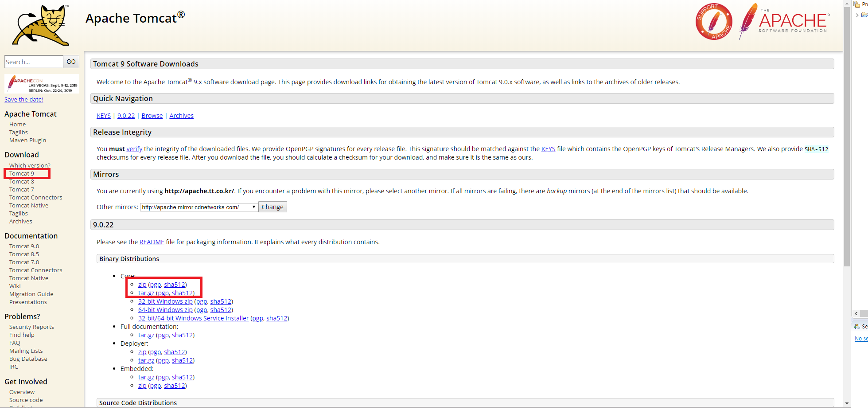The width and height of the screenshot is (868, 410).
Task: Open Presentations sidebar link
Action: pos(28,302)
